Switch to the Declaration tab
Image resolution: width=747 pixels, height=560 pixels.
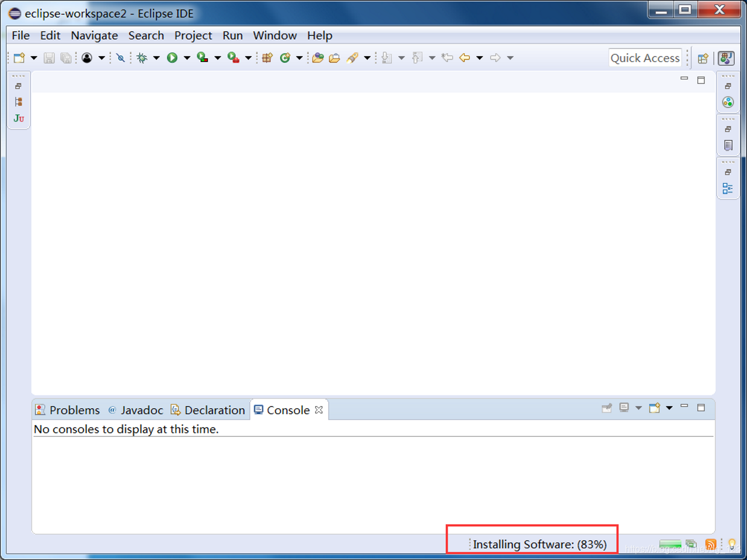(208, 410)
